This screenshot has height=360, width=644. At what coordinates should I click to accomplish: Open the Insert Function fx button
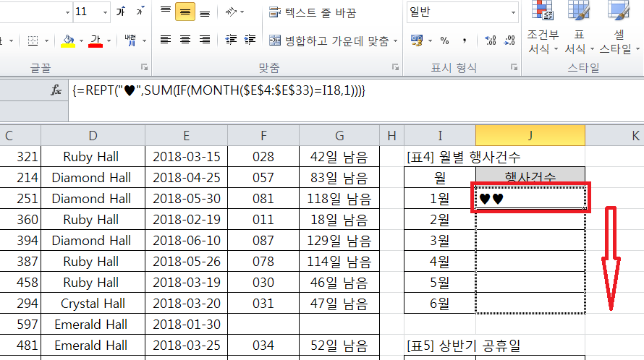[x=56, y=90]
